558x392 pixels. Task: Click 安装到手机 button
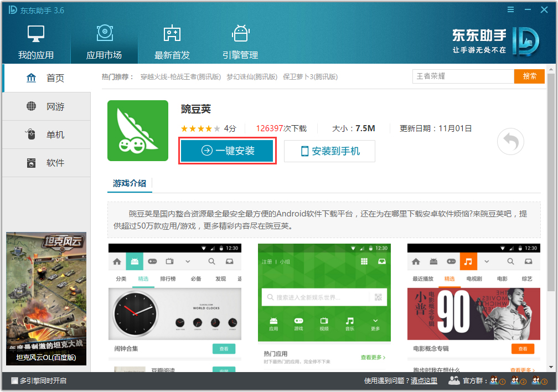tap(329, 151)
